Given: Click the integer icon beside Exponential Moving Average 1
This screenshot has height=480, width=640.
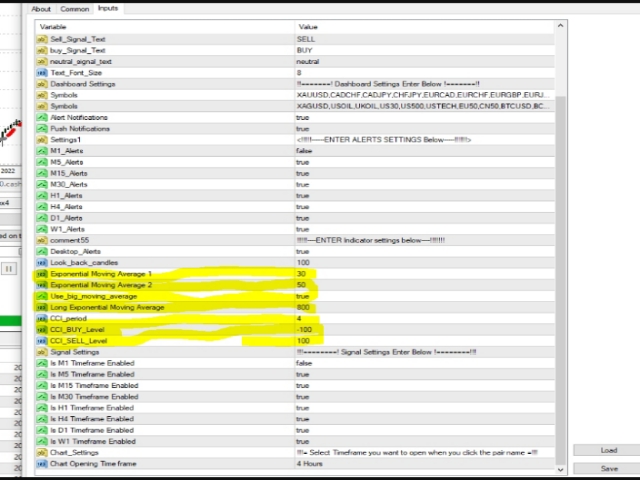Looking at the screenshot, I should coord(42,274).
